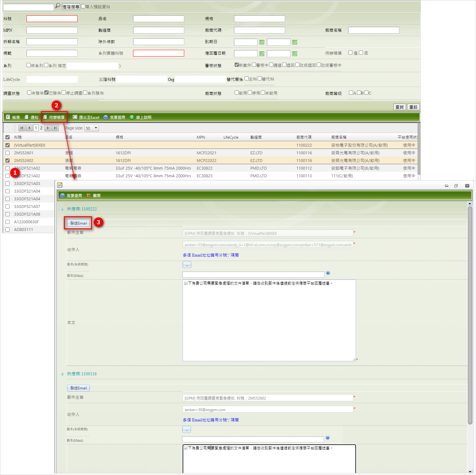Click the 重設 button
Screen dimensions: 476x475
413,107
